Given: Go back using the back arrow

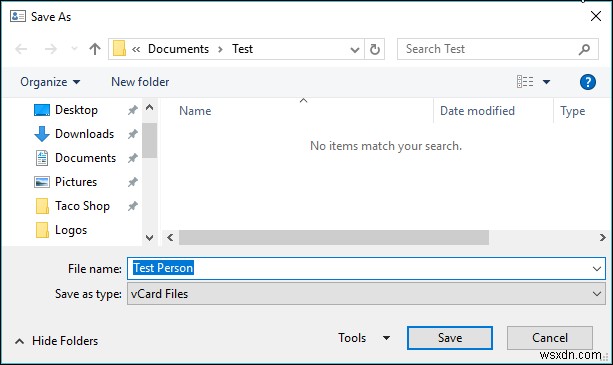Looking at the screenshot, I should click(x=21, y=49).
